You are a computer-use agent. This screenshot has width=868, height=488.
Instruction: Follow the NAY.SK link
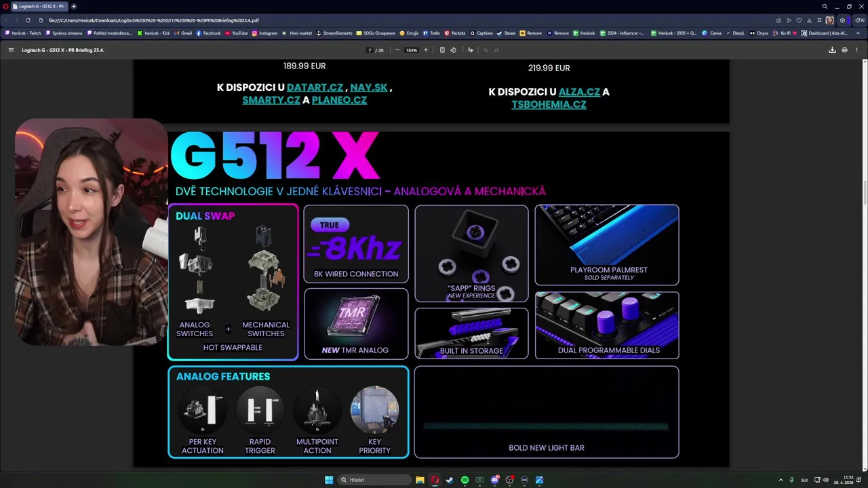click(x=369, y=87)
